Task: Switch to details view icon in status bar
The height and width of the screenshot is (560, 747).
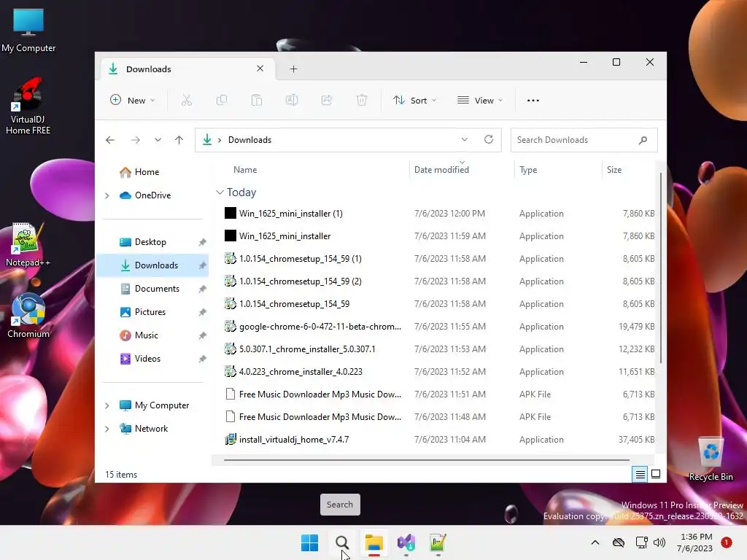Action: click(x=640, y=474)
